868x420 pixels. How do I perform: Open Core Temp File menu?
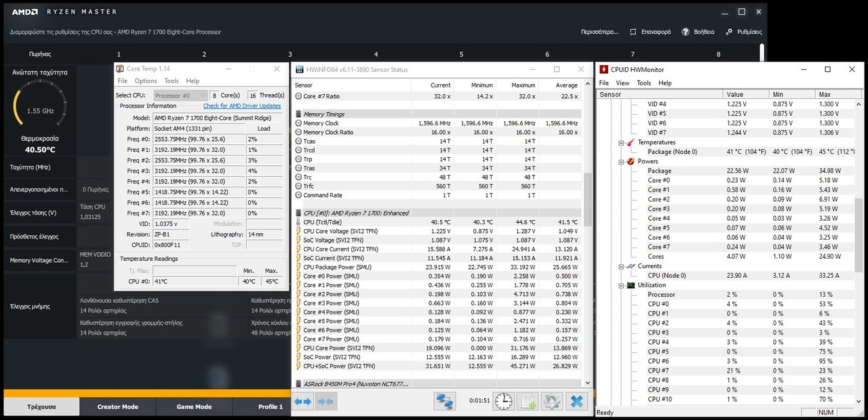pyautogui.click(x=123, y=81)
